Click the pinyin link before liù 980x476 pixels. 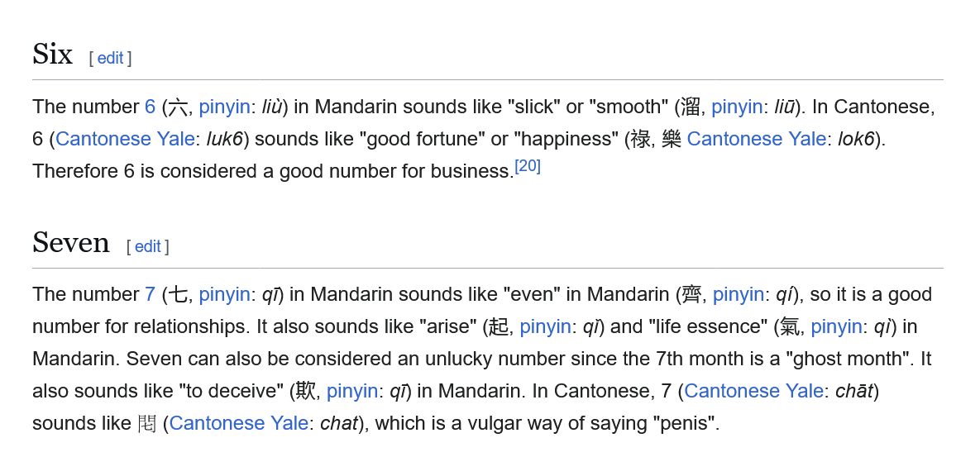pos(224,107)
